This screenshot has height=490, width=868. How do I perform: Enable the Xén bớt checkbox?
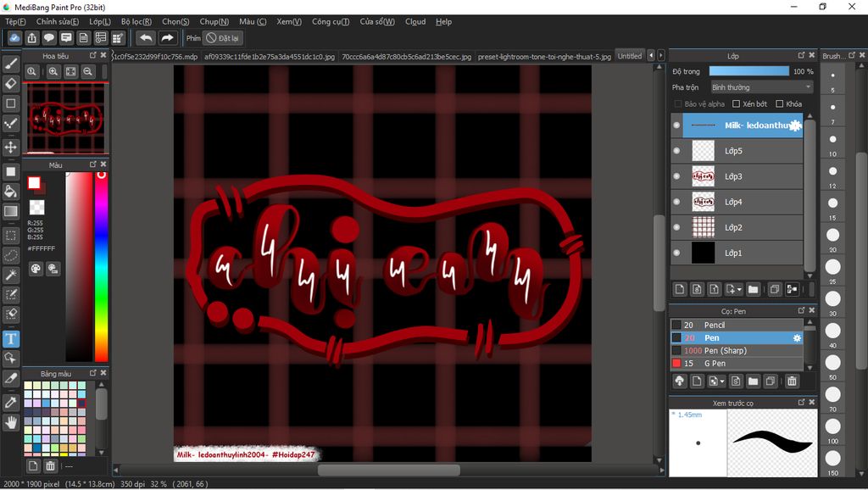737,103
